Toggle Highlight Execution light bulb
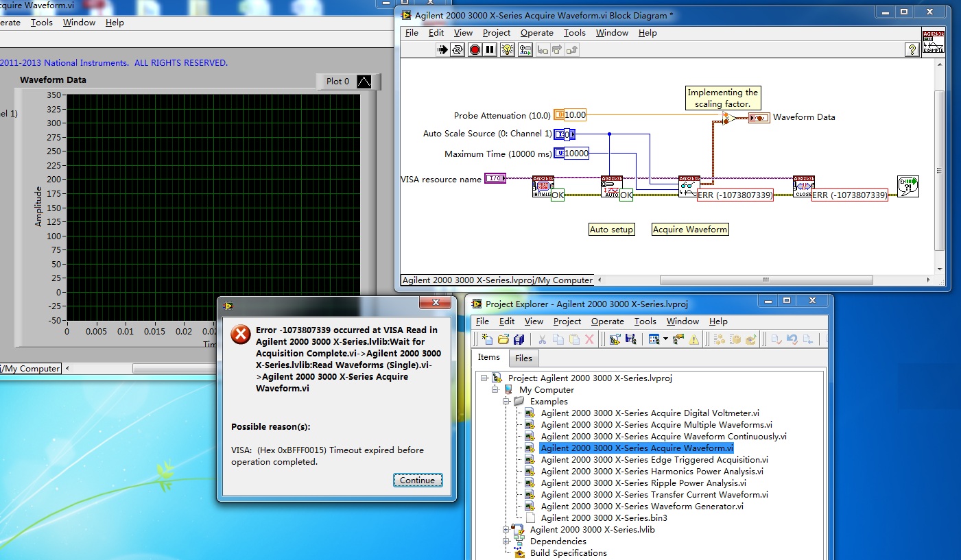The width and height of the screenshot is (961, 560). pyautogui.click(x=508, y=49)
